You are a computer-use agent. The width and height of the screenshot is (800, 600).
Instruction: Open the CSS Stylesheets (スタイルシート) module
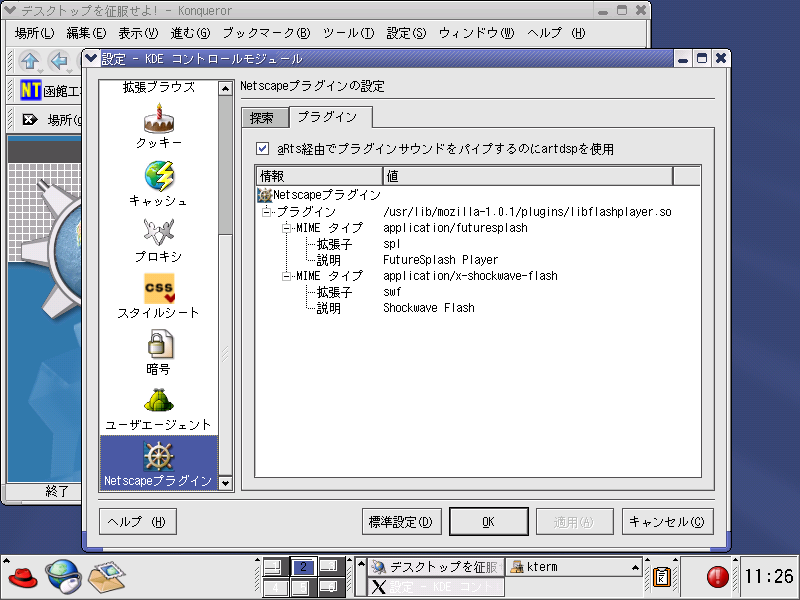159,296
